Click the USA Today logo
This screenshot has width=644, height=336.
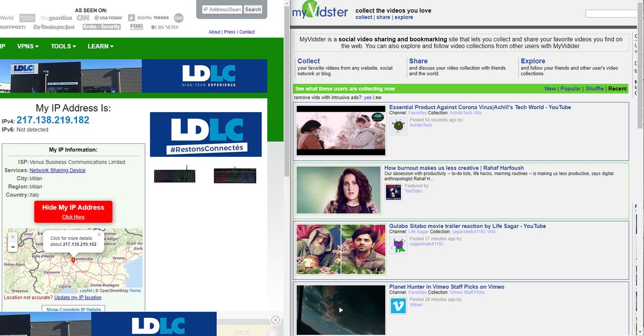[x=109, y=18]
